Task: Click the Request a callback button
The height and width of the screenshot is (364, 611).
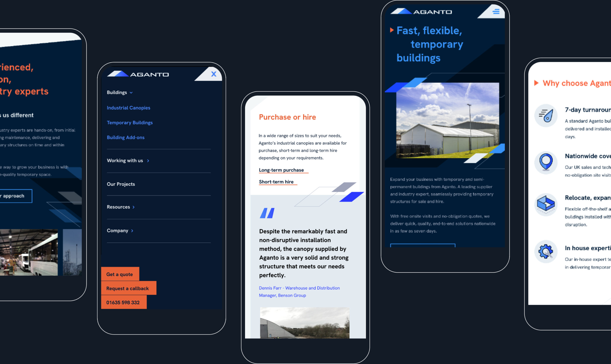Action: click(x=128, y=288)
